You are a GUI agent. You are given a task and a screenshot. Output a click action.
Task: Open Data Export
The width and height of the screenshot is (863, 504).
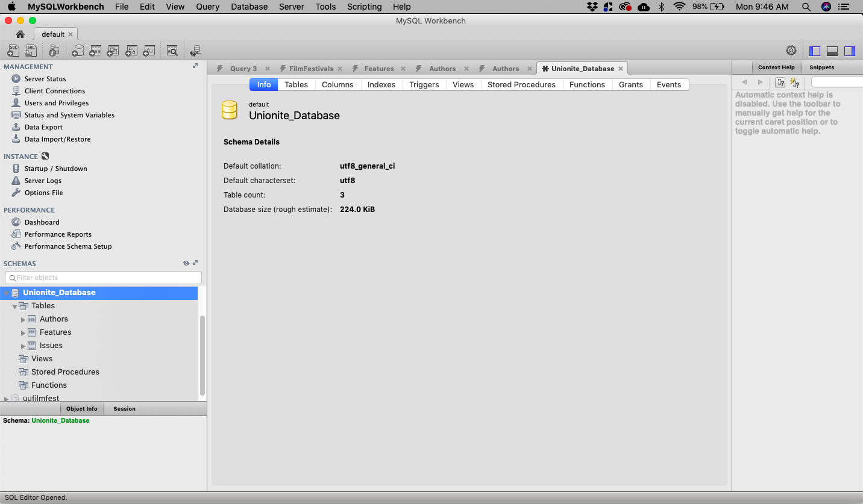43,127
